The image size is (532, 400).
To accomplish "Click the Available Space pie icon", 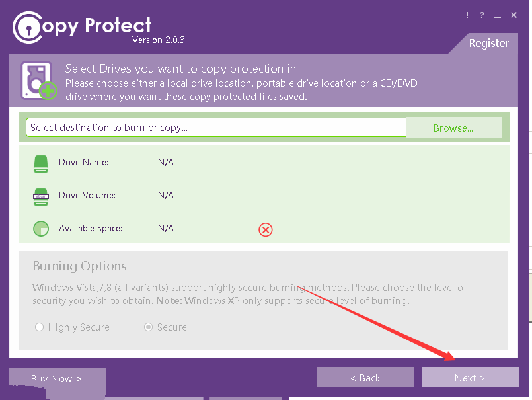I will click(41, 229).
